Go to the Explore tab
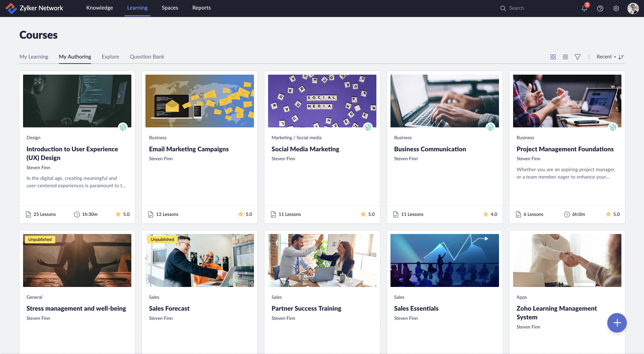The image size is (644, 354). (110, 57)
